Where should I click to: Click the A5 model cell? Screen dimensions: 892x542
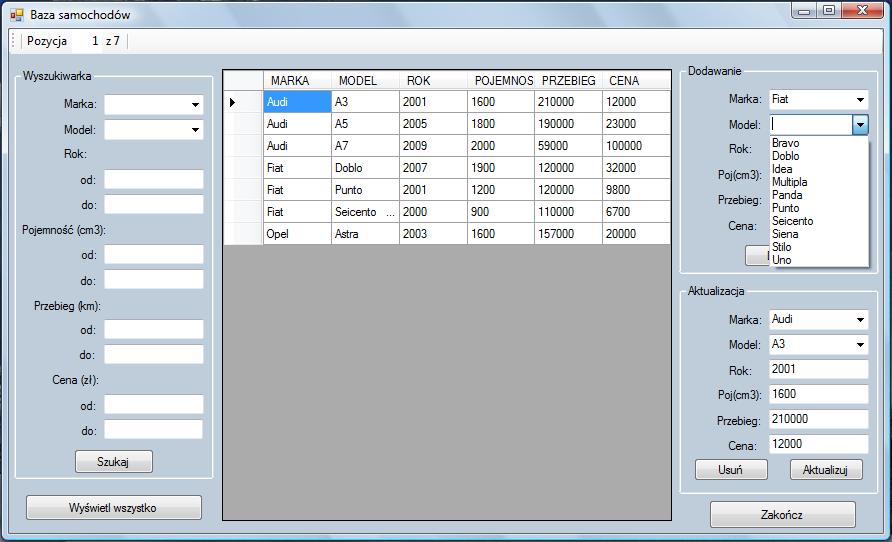point(365,124)
